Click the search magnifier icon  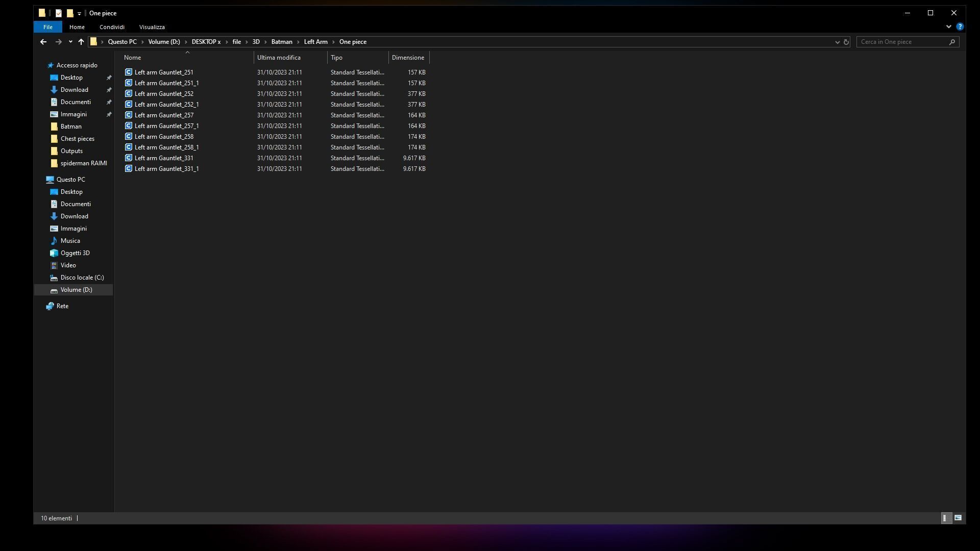952,42
